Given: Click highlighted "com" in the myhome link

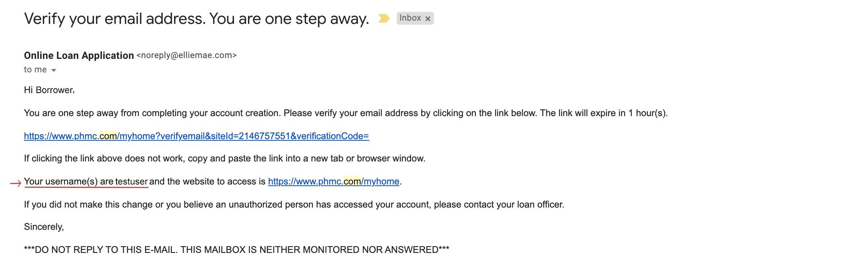Looking at the screenshot, I should tap(352, 181).
